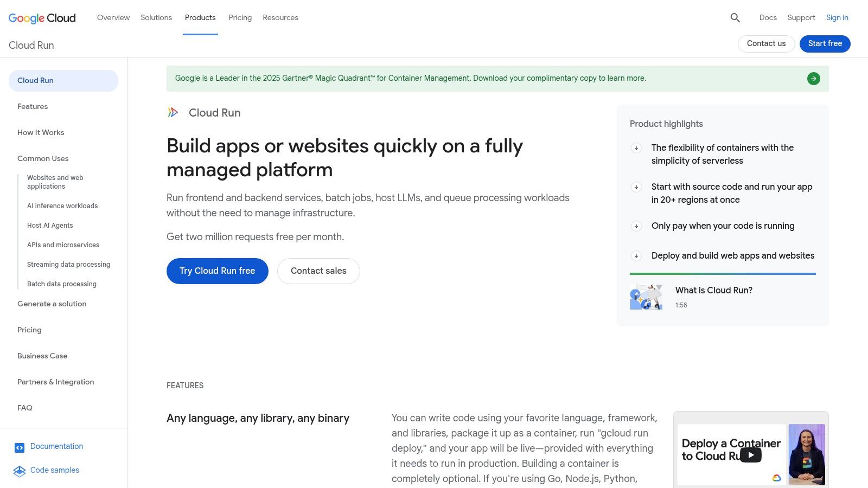Expand the 'flexibility of containers' highlight arrow
The image size is (868, 488).
click(636, 148)
